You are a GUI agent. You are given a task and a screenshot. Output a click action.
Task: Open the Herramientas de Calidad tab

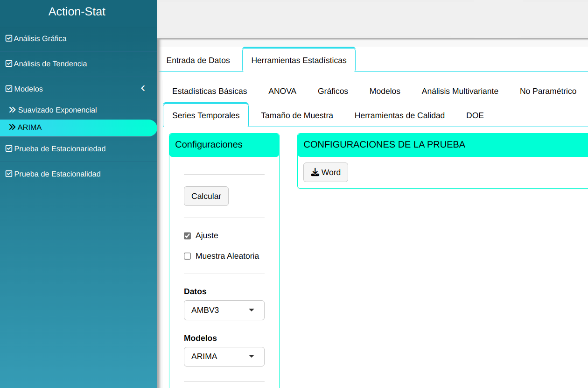(x=399, y=115)
